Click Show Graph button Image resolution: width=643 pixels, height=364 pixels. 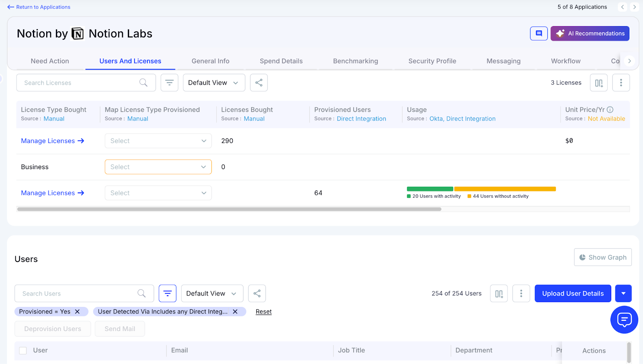coord(603,258)
